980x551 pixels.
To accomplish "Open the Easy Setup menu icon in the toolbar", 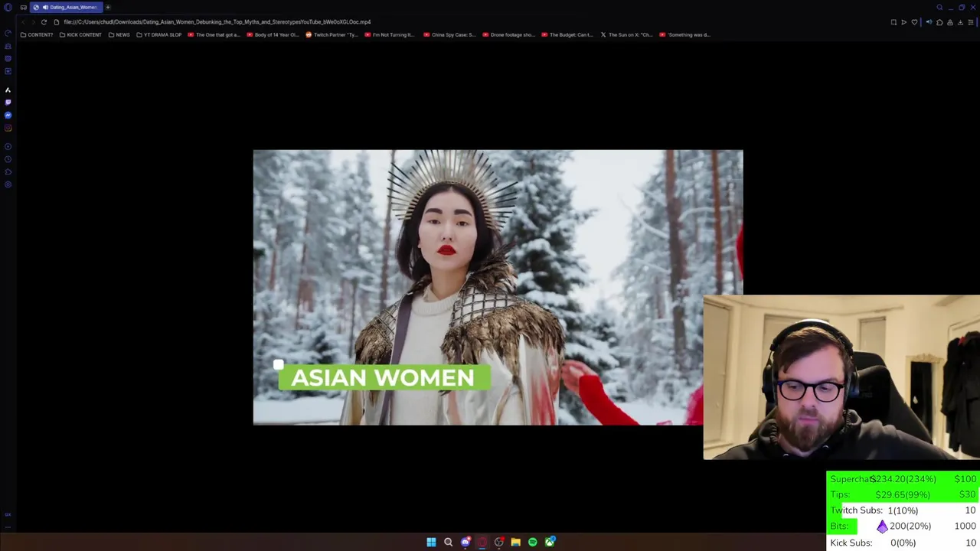I will (x=971, y=22).
